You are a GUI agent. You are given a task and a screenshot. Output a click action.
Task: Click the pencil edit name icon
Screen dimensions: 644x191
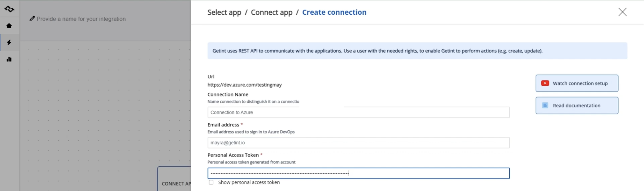pyautogui.click(x=32, y=18)
